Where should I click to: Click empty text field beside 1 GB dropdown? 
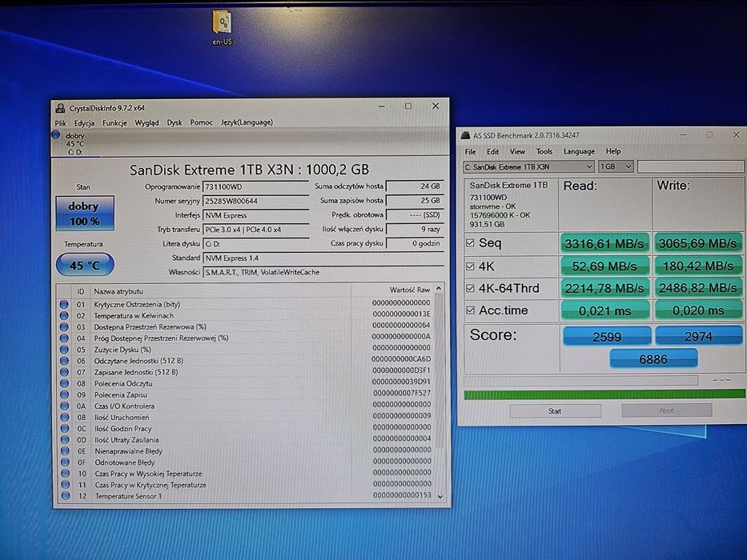click(691, 166)
